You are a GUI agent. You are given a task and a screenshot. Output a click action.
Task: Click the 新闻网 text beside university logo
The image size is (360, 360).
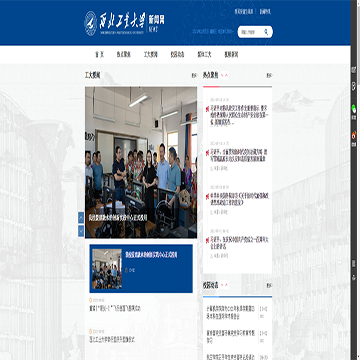point(157,20)
